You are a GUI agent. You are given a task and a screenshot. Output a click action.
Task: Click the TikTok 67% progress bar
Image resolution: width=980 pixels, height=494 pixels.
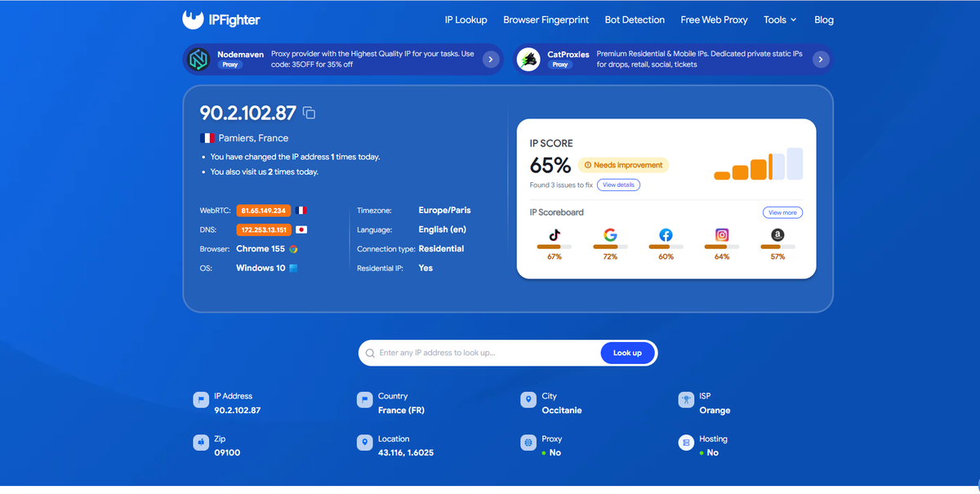(x=554, y=247)
